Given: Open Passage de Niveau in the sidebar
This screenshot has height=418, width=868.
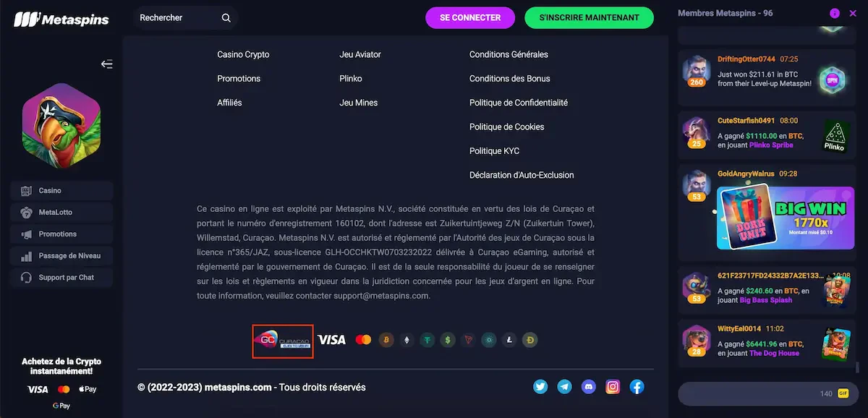Looking at the screenshot, I should (x=61, y=256).
